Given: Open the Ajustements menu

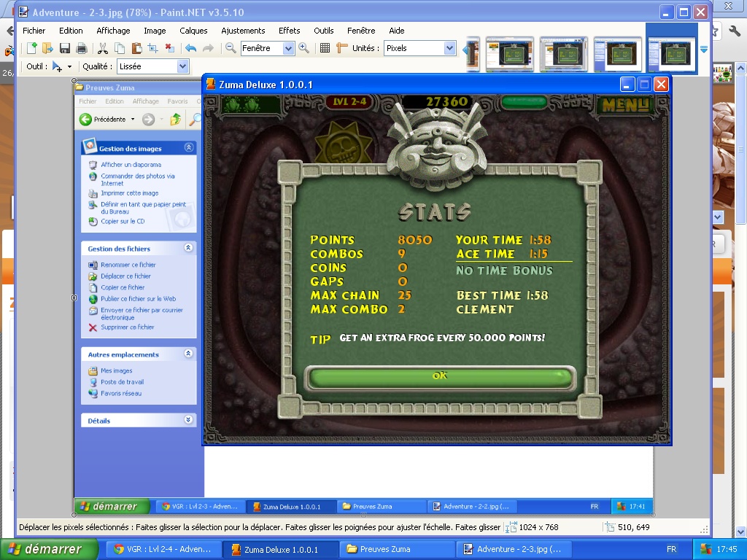Looking at the screenshot, I should click(x=243, y=31).
